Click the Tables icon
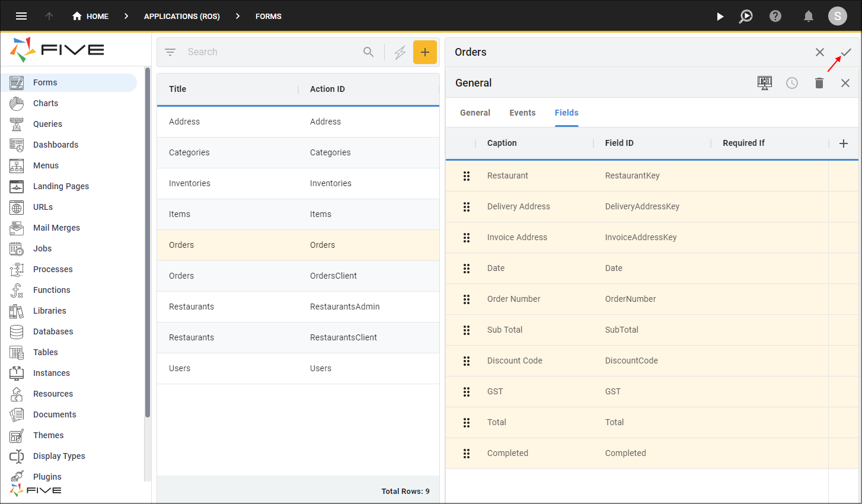The height and width of the screenshot is (504, 862). 17,352
